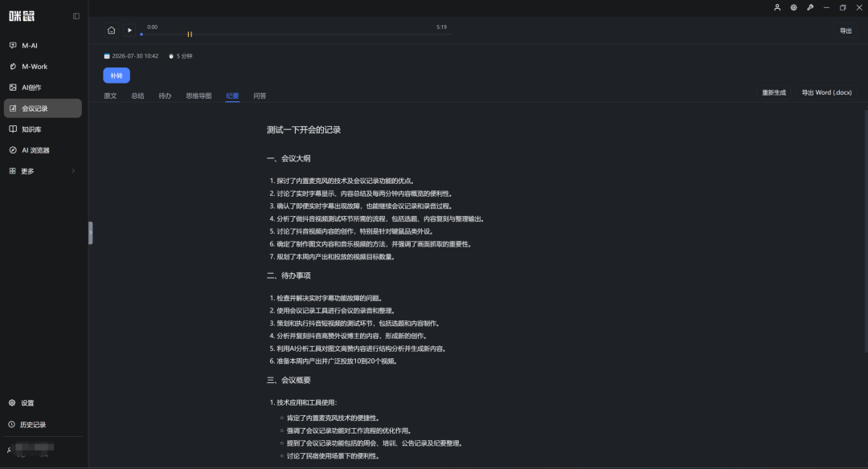The height and width of the screenshot is (469, 868).
Task: Click the title bar gear icon
Action: click(794, 8)
